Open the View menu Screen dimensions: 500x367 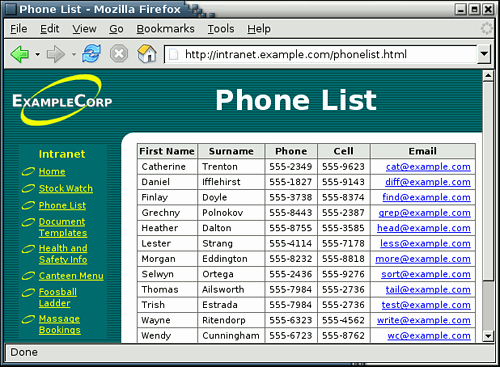coord(84,29)
